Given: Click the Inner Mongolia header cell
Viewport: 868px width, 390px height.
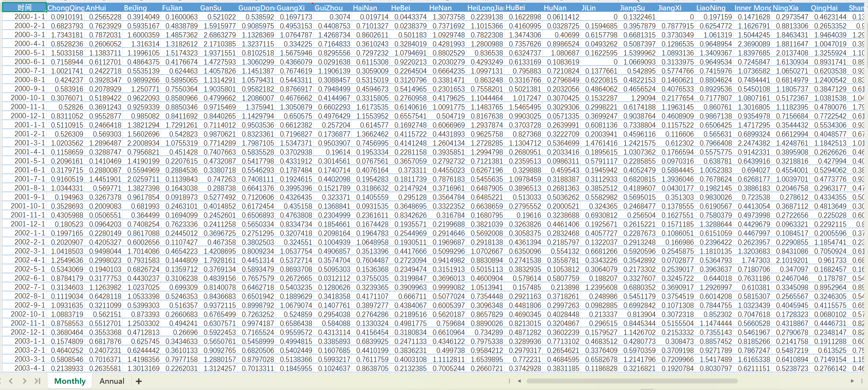Looking at the screenshot, I should (752, 8).
